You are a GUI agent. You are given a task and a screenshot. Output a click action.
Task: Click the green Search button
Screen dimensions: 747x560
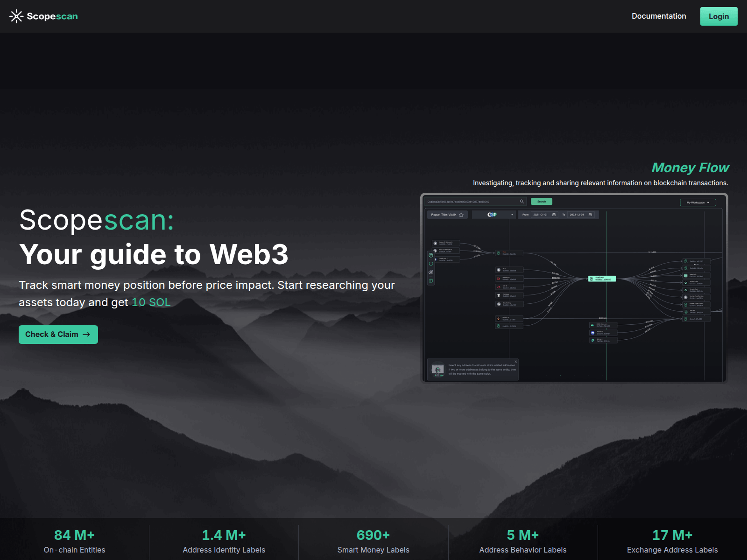click(x=542, y=201)
